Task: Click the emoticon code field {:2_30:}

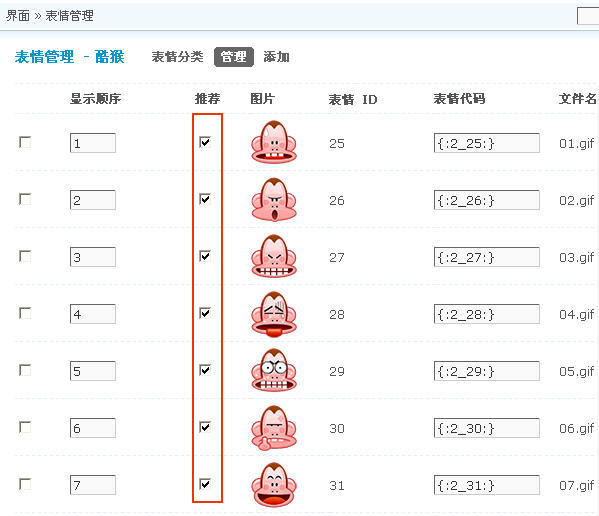Action: tap(486, 428)
